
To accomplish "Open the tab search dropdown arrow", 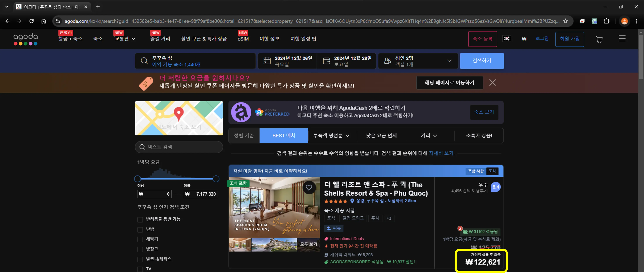I will coord(7,7).
